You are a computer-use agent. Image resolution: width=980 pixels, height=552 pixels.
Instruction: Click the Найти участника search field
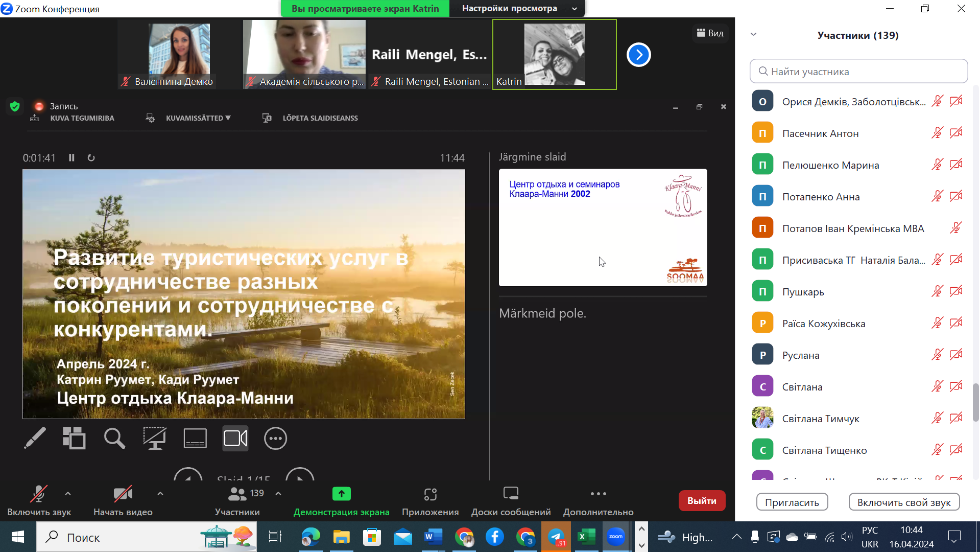tap(858, 72)
